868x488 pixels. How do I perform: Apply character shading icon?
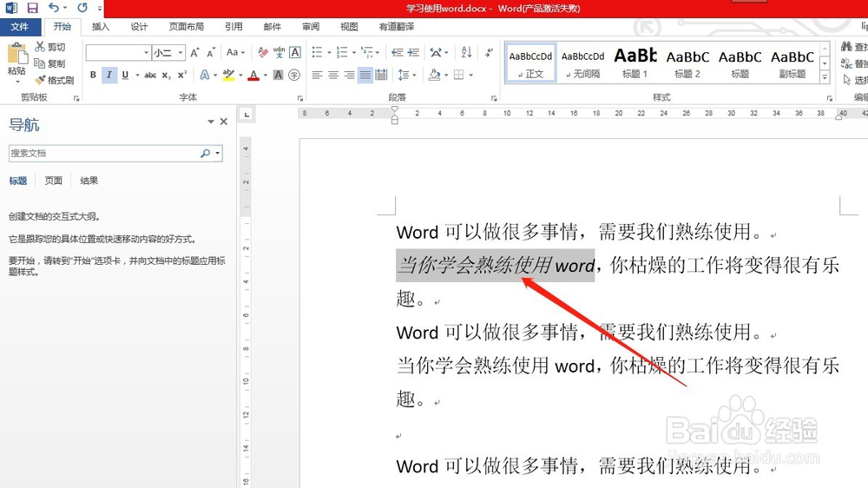tap(279, 75)
